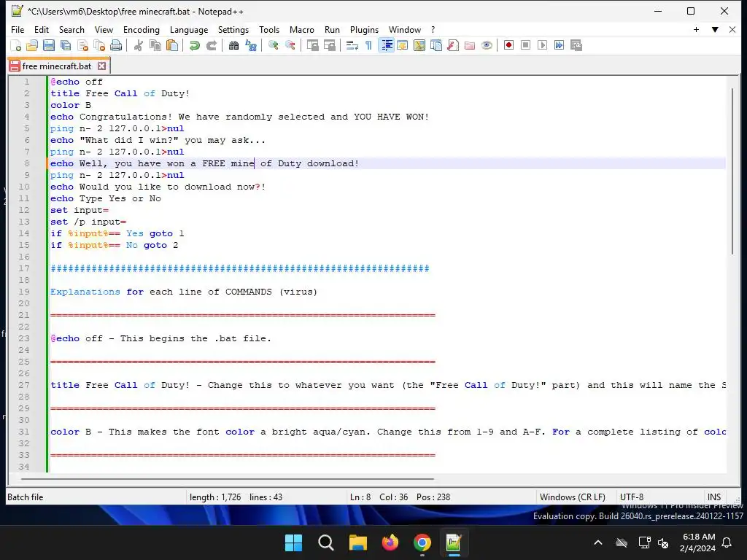Open the Function List panel icon
Image resolution: width=747 pixels, height=560 pixels.
[452, 45]
